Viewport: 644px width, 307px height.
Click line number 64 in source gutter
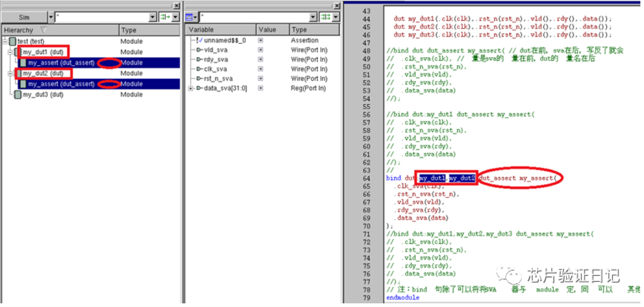coord(366,178)
